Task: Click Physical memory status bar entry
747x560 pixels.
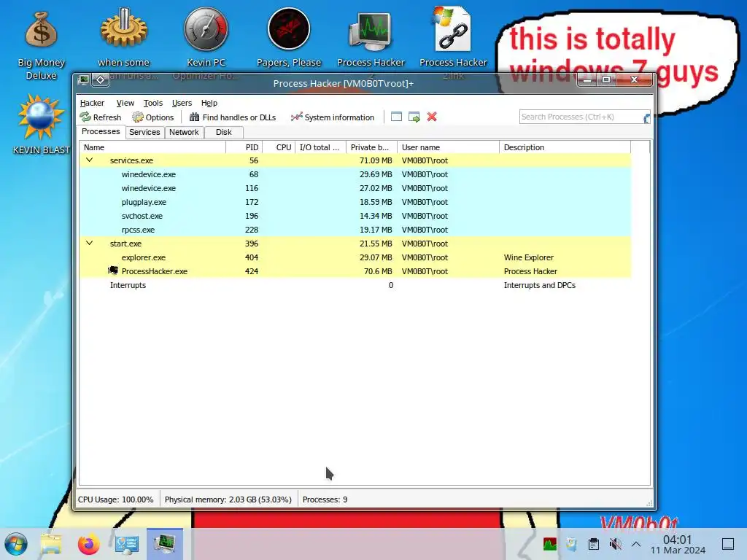Action: point(228,499)
